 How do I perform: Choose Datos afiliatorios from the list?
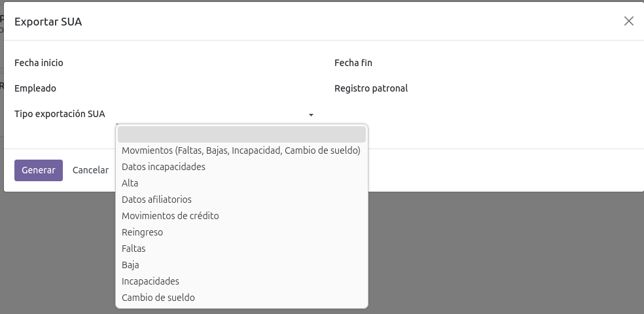156,200
